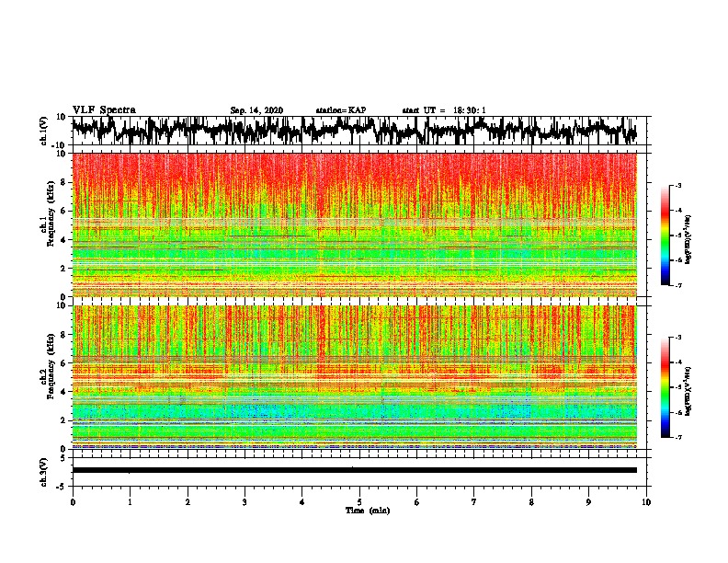This screenshot has width=728, height=563.
Task: Click inside the ch.1 frequency spectrogram
Action: [354, 224]
